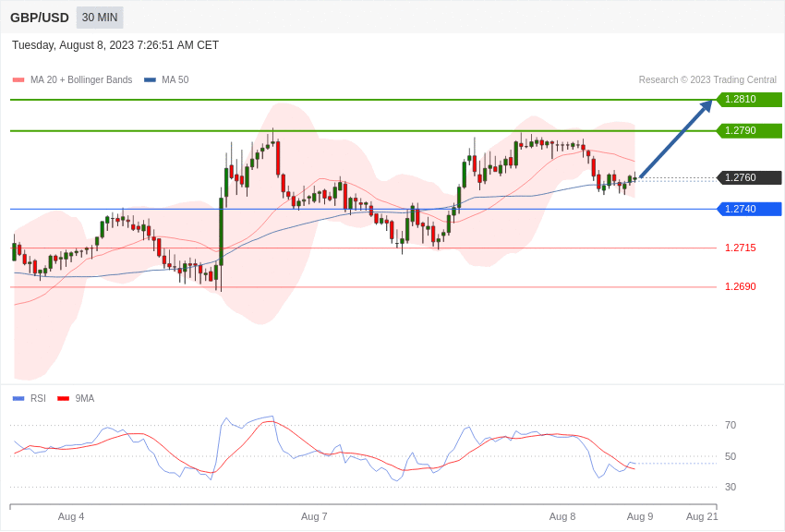
Task: Click the 1.2810 green resistance price tag
Action: tap(749, 99)
